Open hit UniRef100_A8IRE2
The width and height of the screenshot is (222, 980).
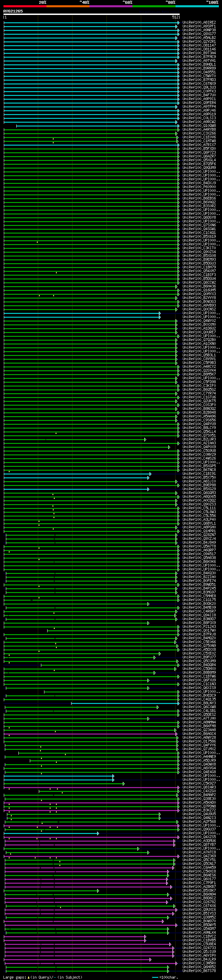click(199, 23)
